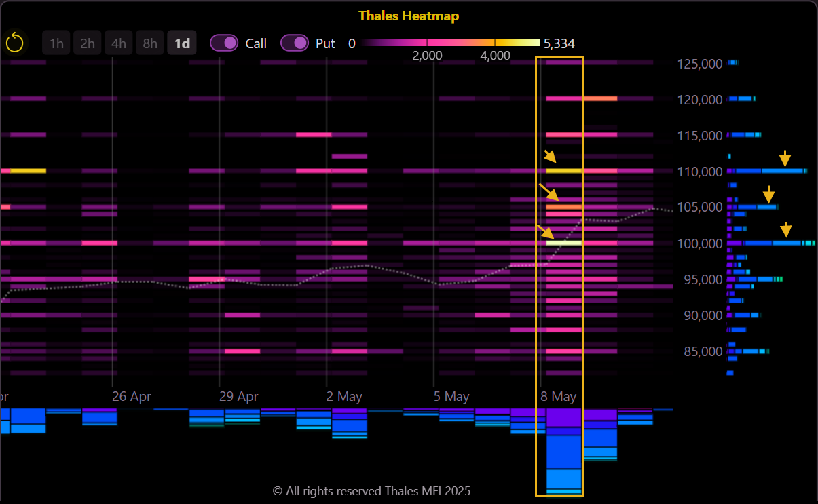Click the 125,000 price axis label

[699, 64]
